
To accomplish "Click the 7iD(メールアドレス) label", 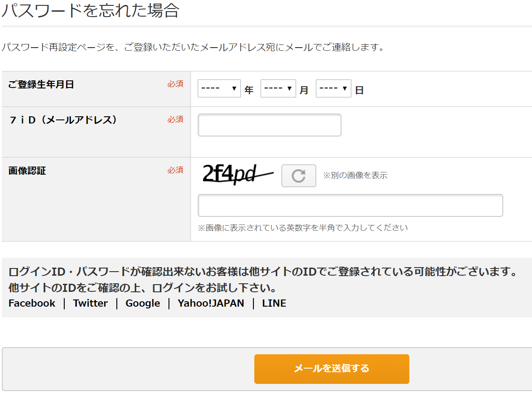I will (63, 120).
